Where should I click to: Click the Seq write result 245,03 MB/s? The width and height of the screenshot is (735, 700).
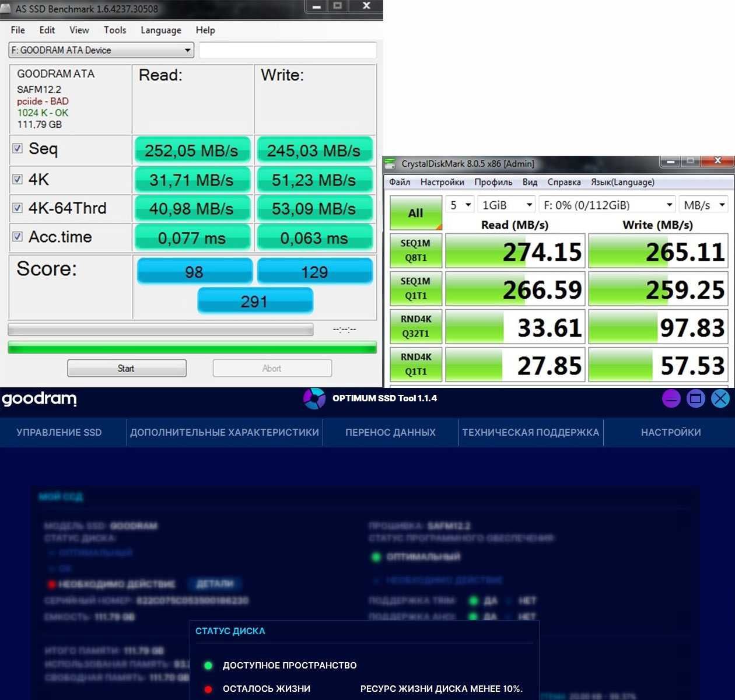[x=314, y=150]
